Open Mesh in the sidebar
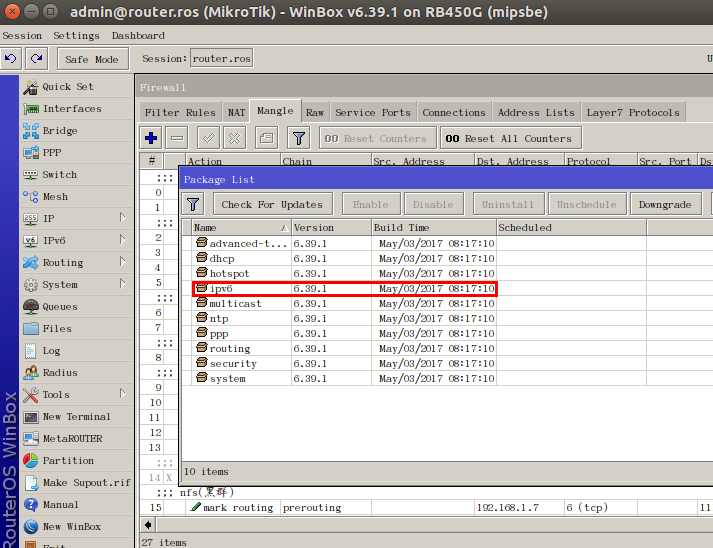713x548 pixels. point(76,196)
